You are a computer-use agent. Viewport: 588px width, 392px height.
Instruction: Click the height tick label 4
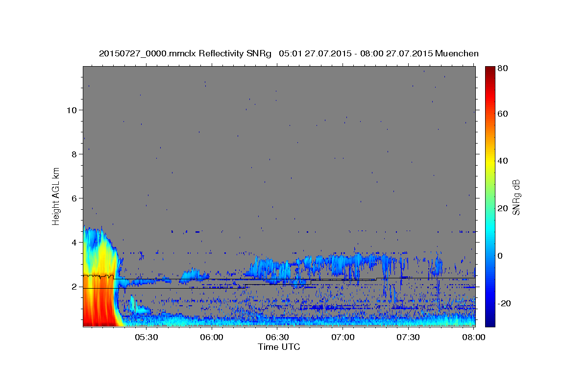(x=74, y=243)
